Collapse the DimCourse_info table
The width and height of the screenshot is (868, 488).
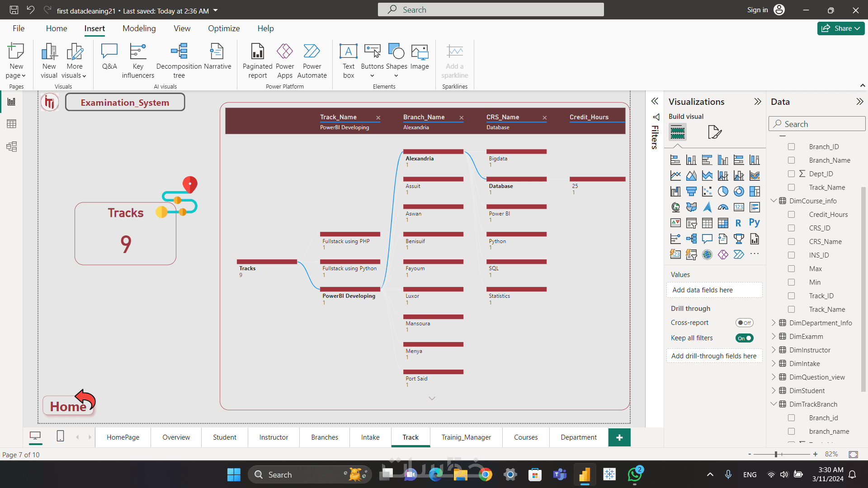774,201
